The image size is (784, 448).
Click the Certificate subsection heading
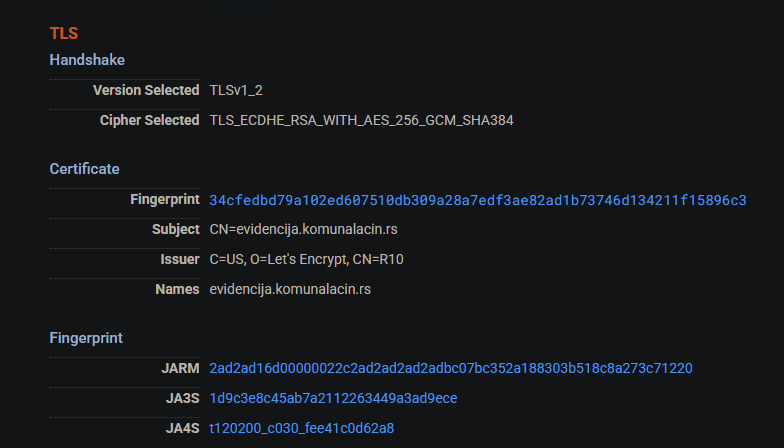coord(84,169)
